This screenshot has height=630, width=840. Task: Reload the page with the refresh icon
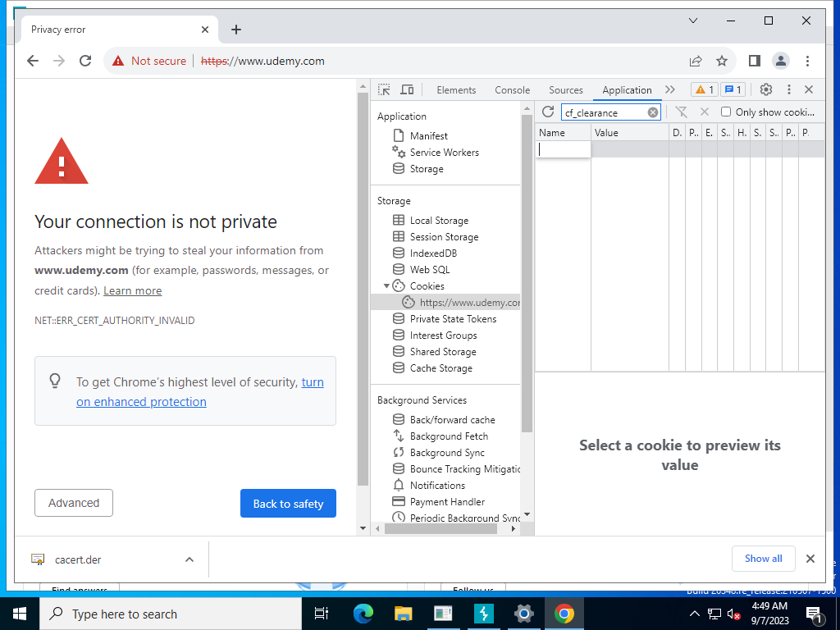pos(85,61)
